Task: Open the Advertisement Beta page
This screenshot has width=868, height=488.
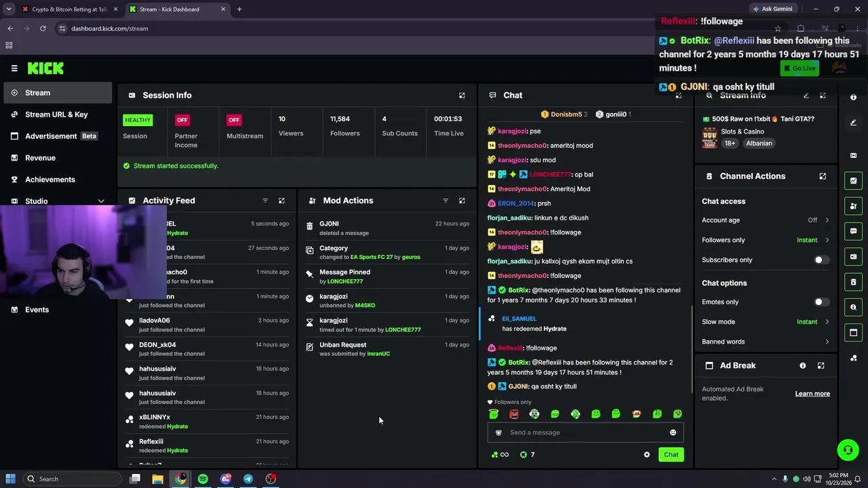Action: pos(58,136)
